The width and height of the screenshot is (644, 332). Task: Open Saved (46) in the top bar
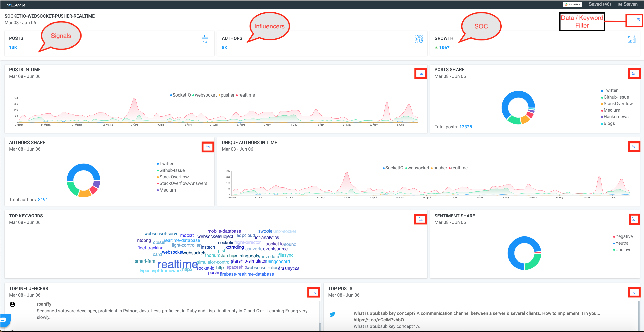point(600,4)
